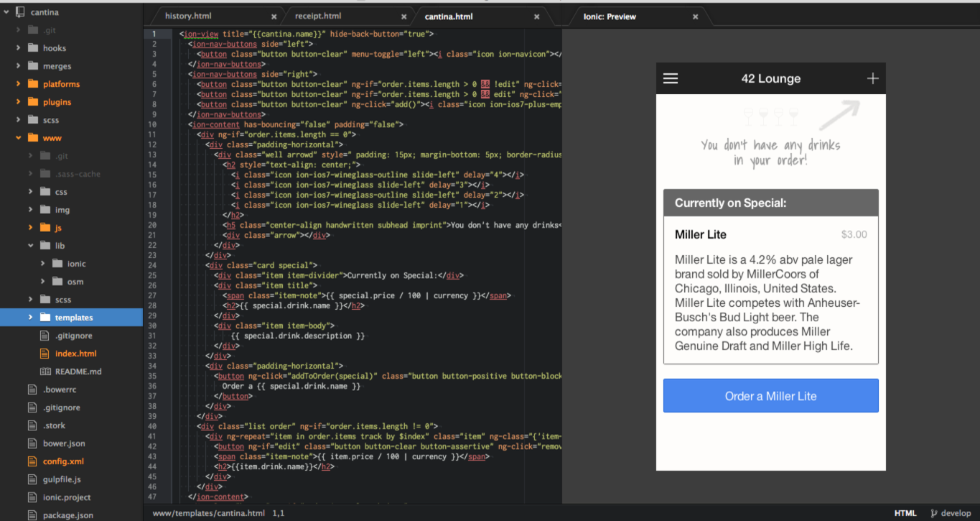Switch to the history.html tab
Image resolution: width=980 pixels, height=521 pixels.
188,16
